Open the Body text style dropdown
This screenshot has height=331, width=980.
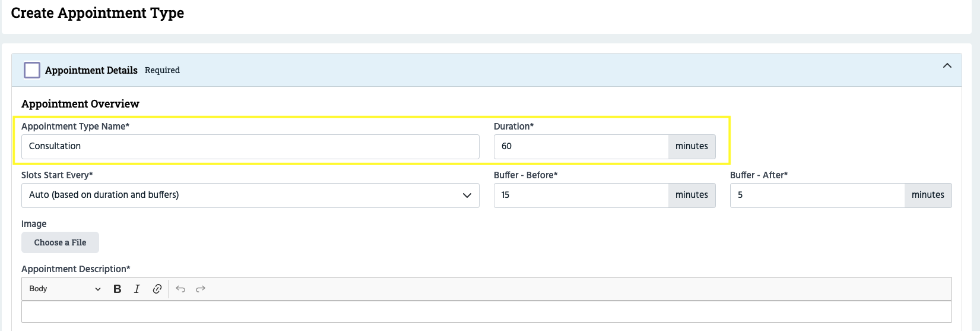tap(65, 289)
